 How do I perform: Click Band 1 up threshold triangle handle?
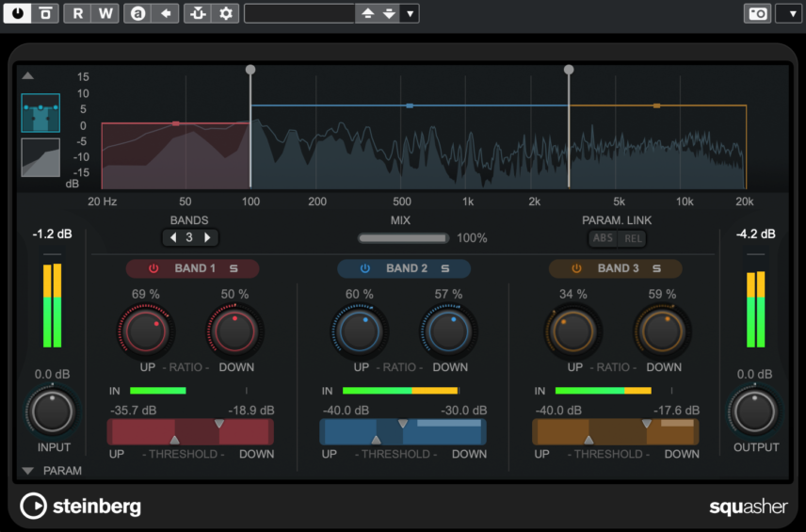(x=175, y=440)
